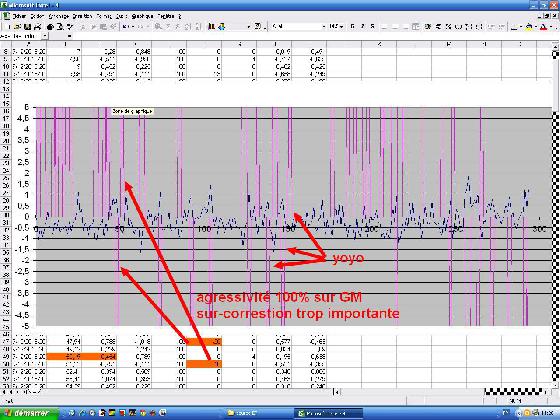Click the Merge and Center icon
560x420 pixels.
[415, 26]
